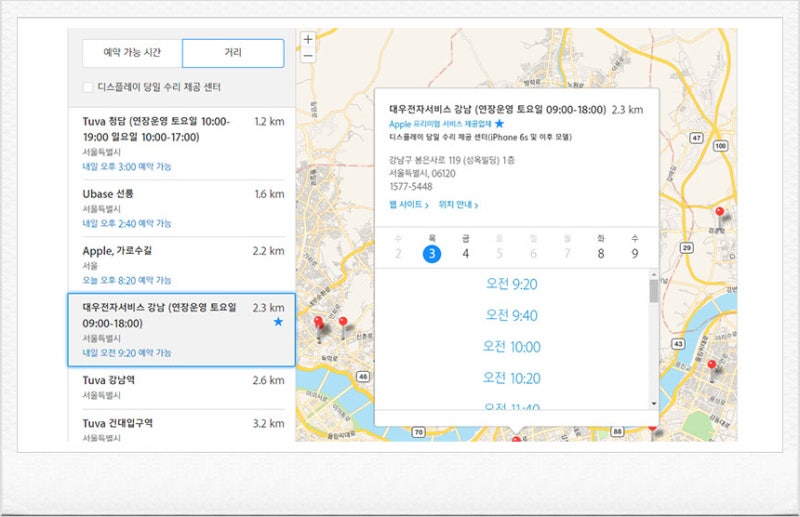Click the 1.2 km distance for Tuva 청담

tap(269, 121)
